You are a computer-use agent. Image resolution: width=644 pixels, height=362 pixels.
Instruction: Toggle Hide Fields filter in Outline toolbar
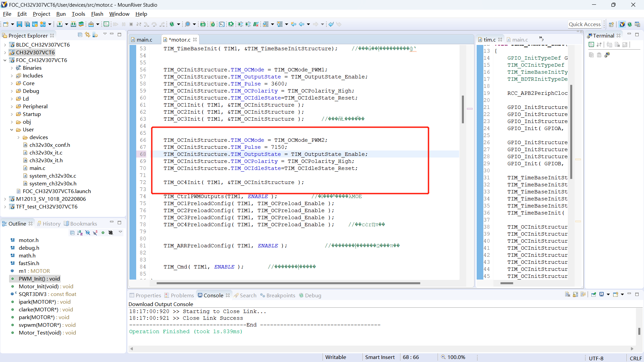point(88,233)
